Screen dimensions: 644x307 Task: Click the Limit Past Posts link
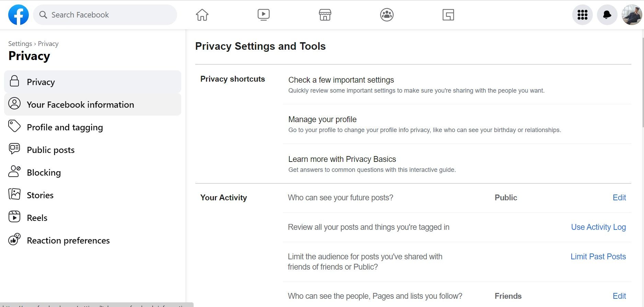(x=598, y=257)
